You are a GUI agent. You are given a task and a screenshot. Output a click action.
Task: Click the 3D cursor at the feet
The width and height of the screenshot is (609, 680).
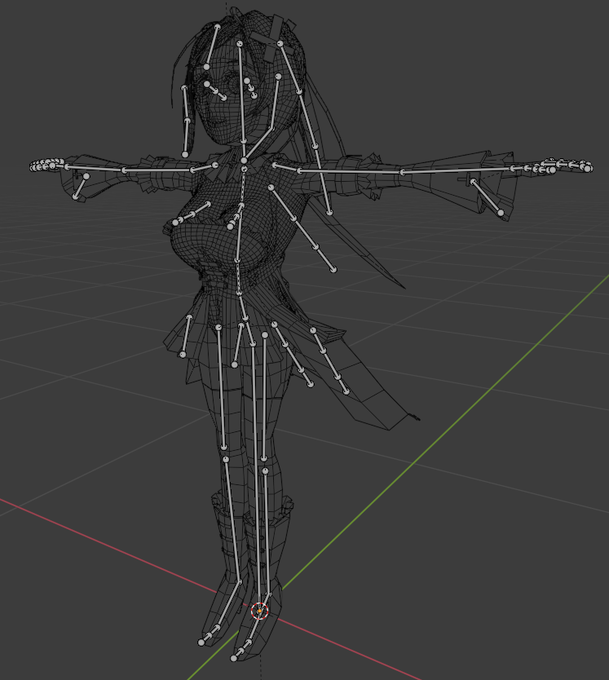pos(259,611)
